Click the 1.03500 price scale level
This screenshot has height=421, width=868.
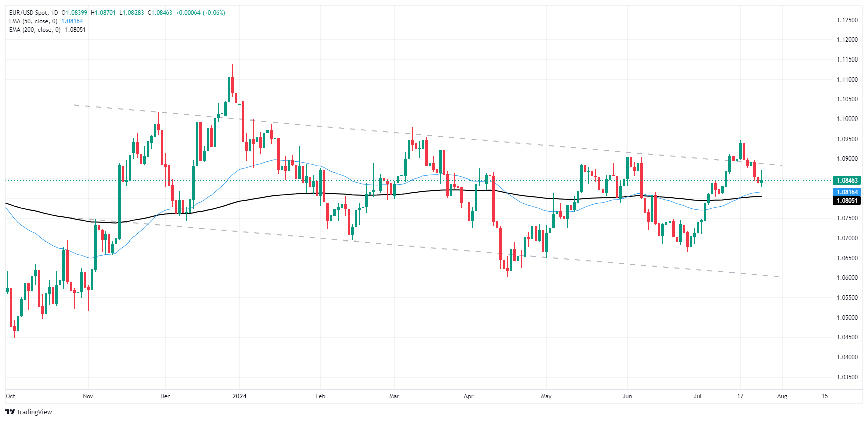point(847,377)
